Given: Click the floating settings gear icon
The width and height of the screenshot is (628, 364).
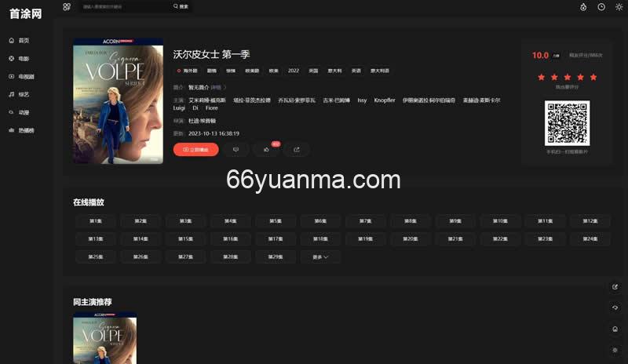Looking at the screenshot, I should pos(615,350).
